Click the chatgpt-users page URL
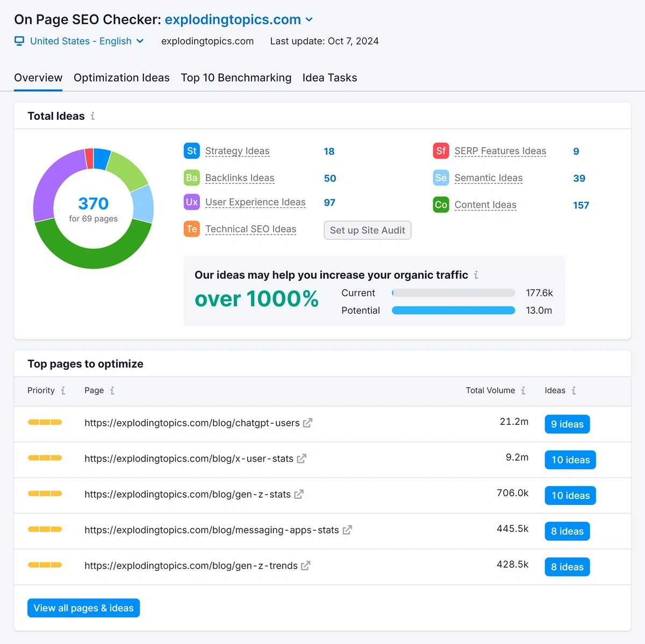Screen dimensions: 645x644 click(192, 423)
